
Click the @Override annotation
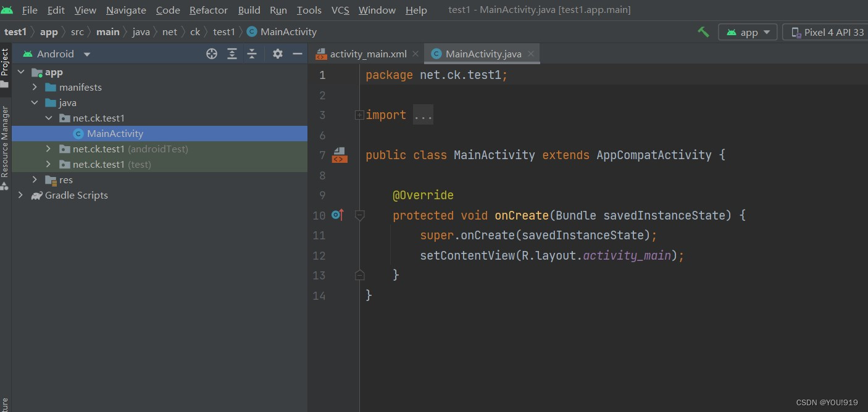coord(423,195)
